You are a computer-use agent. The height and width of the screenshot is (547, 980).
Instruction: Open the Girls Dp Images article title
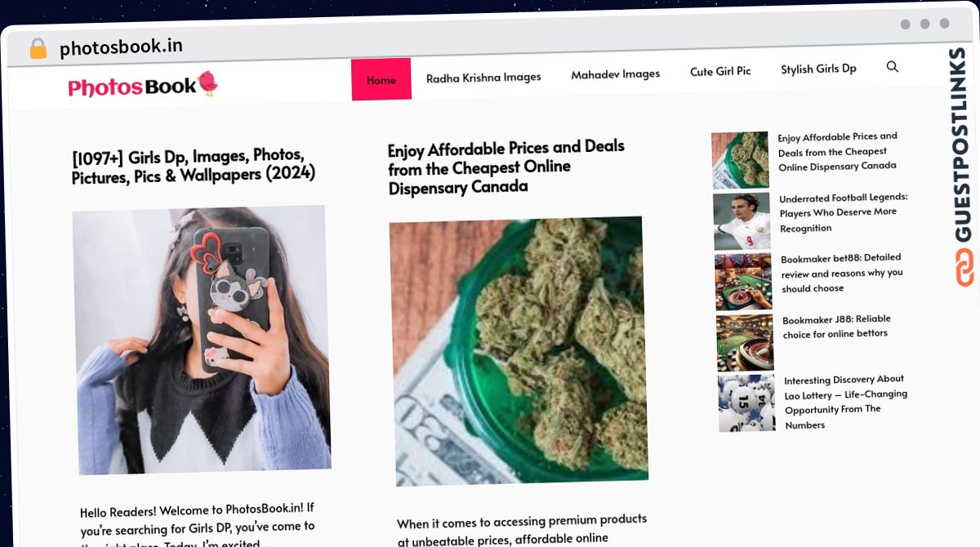pos(194,166)
